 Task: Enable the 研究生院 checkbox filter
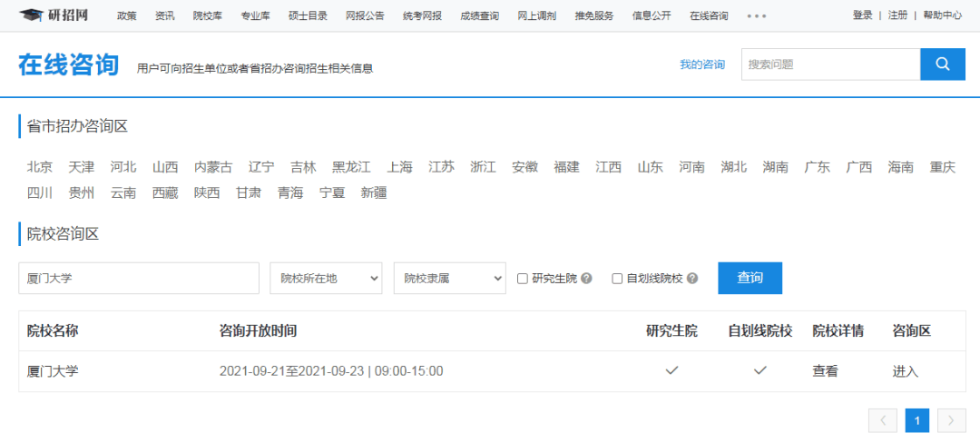[523, 279]
